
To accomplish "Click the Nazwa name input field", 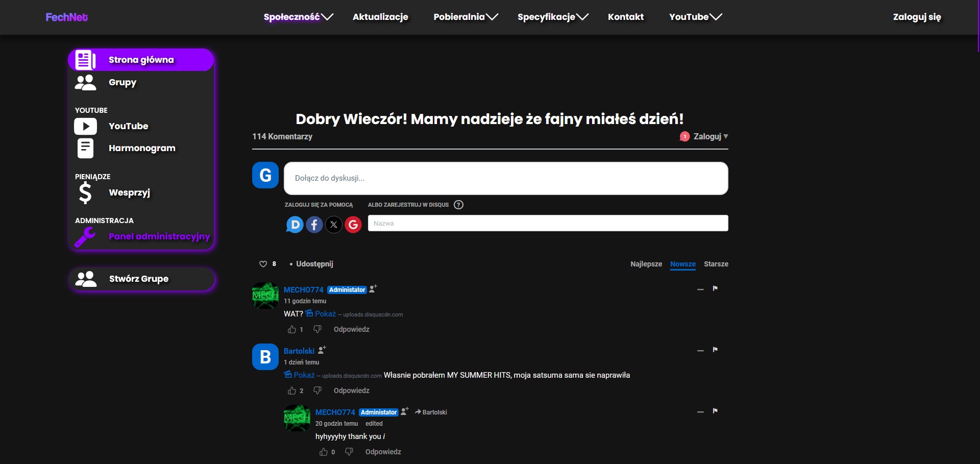I will tap(548, 223).
